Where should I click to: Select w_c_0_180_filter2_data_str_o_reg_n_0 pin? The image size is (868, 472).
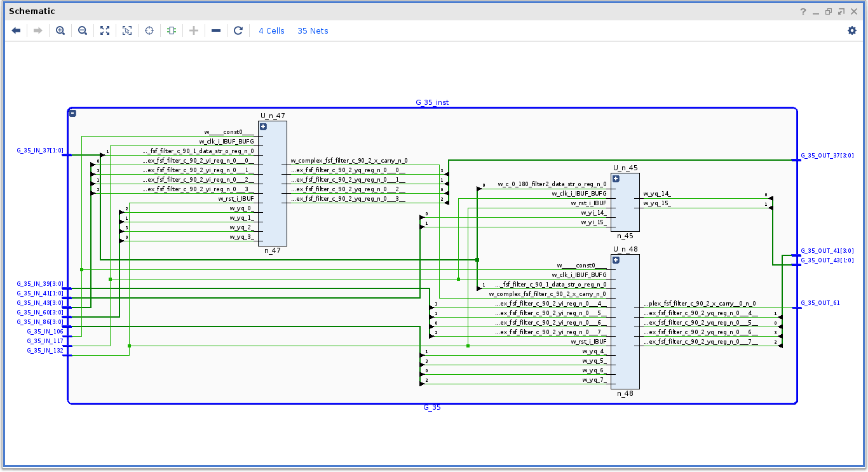click(552, 184)
